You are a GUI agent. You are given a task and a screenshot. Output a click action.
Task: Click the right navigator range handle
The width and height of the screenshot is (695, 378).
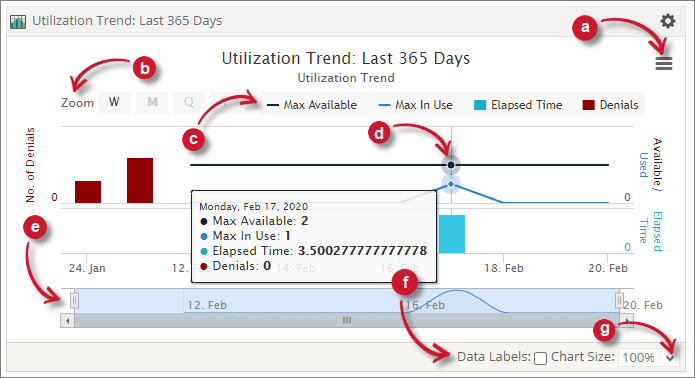[619, 301]
